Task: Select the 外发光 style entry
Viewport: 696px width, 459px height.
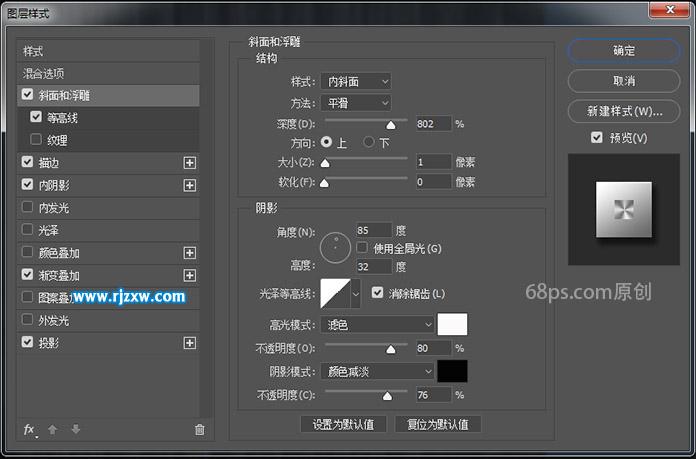Action: pyautogui.click(x=53, y=320)
